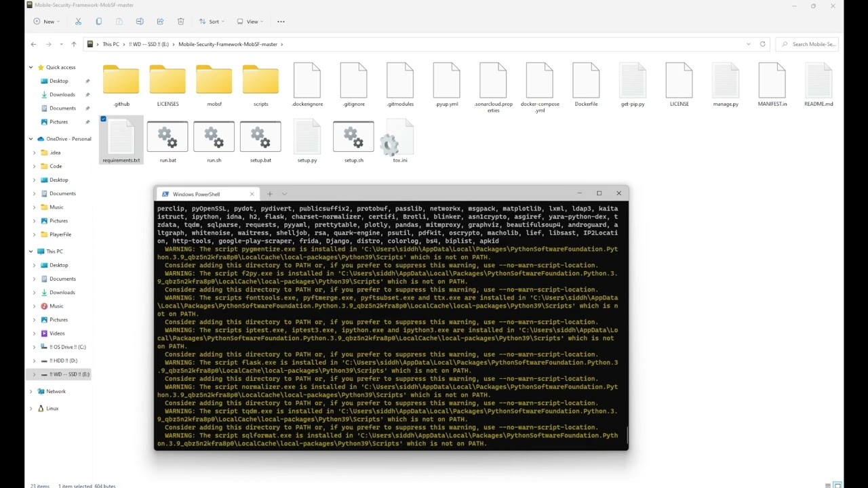
Task: Open address bar history dropdown
Action: click(x=748, y=44)
